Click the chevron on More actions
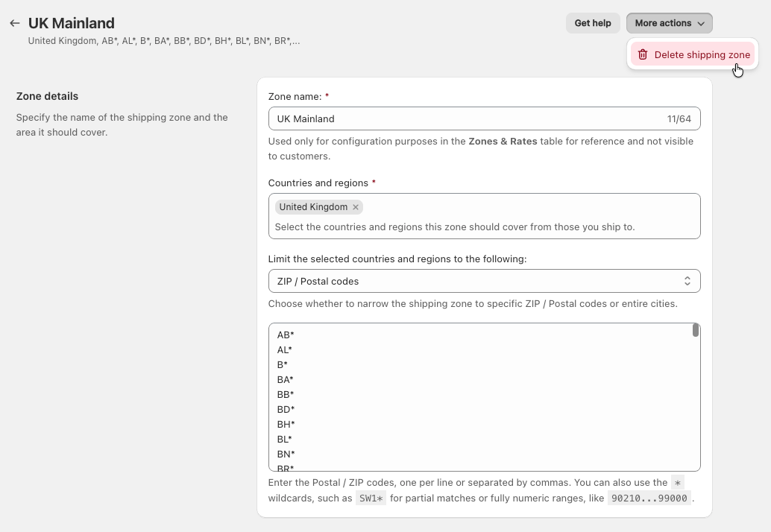This screenshot has width=771, height=532. click(x=701, y=24)
